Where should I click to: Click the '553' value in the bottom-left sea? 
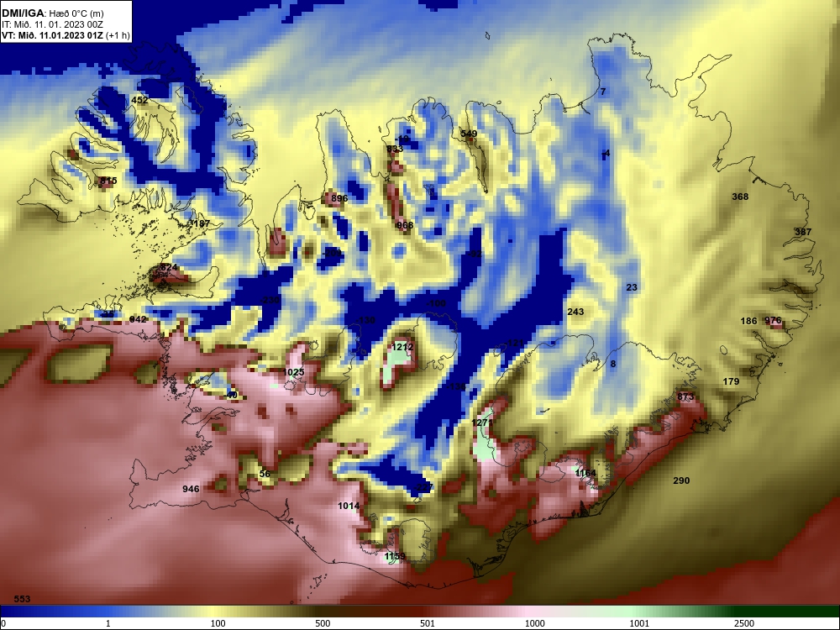point(22,599)
